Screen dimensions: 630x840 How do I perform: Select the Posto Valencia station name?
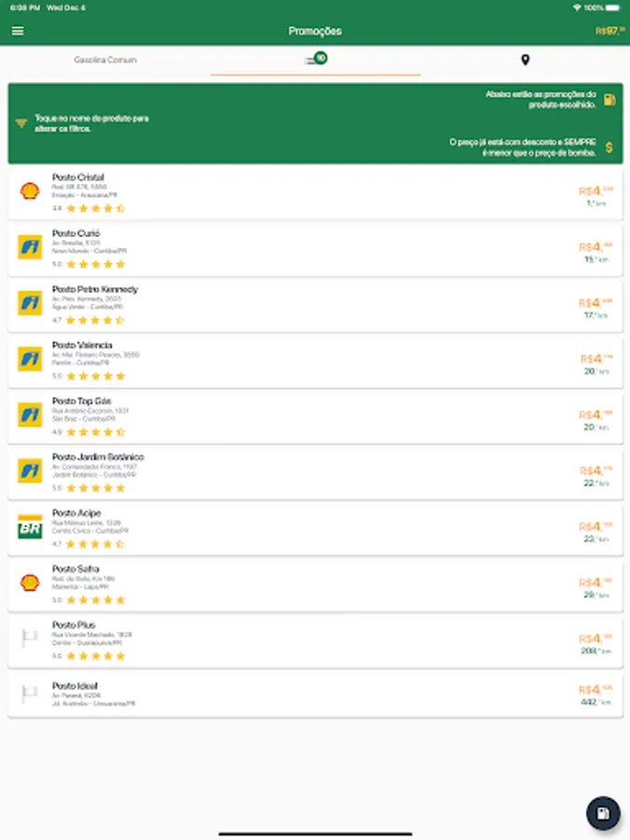point(82,345)
